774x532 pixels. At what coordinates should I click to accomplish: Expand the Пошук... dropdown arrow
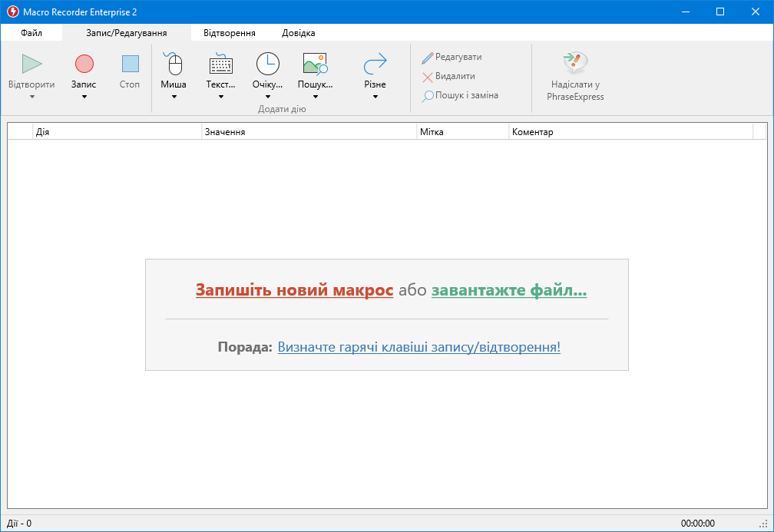tap(315, 97)
